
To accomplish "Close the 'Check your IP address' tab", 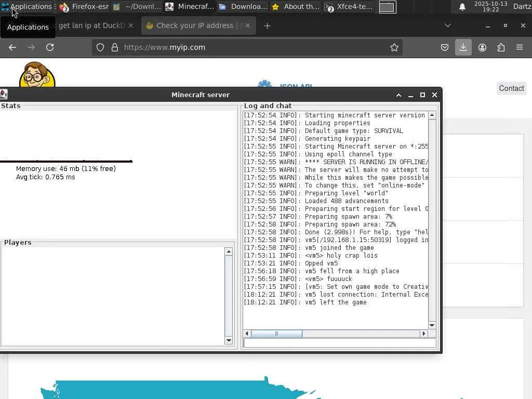I will pyautogui.click(x=248, y=25).
